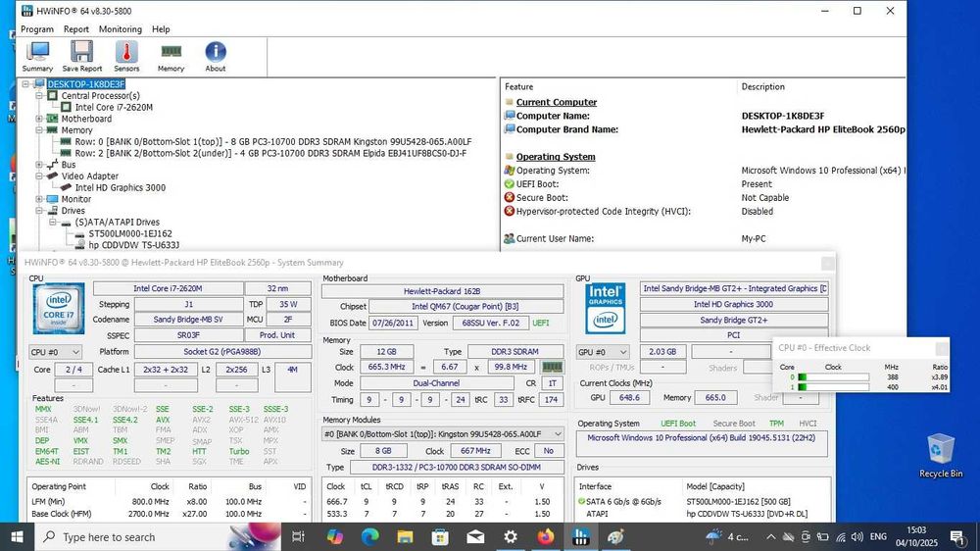This screenshot has height=551, width=980.
Task: Open the notification center icon
Action: 956,536
